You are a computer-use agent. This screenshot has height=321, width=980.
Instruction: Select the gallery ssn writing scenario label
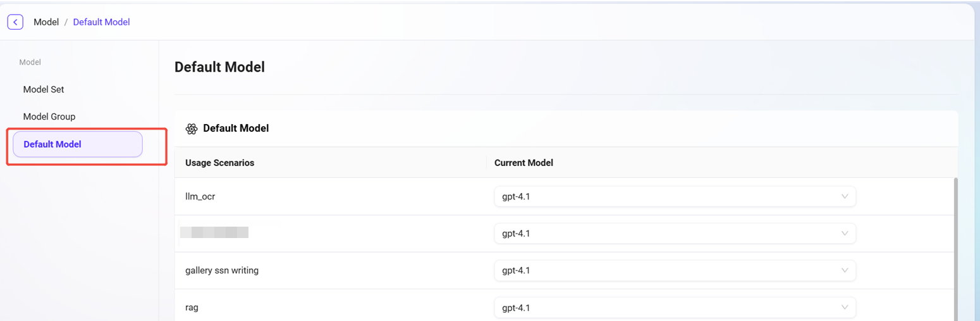(x=222, y=270)
